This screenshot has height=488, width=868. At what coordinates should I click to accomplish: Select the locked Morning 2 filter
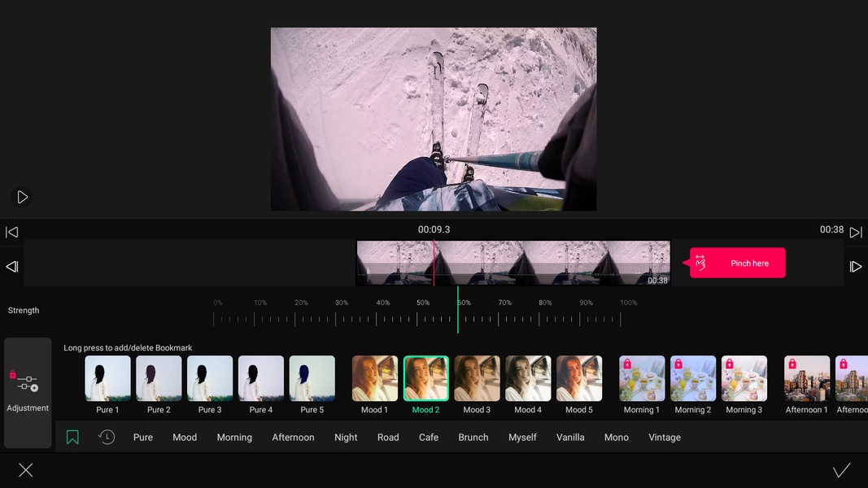pyautogui.click(x=693, y=385)
